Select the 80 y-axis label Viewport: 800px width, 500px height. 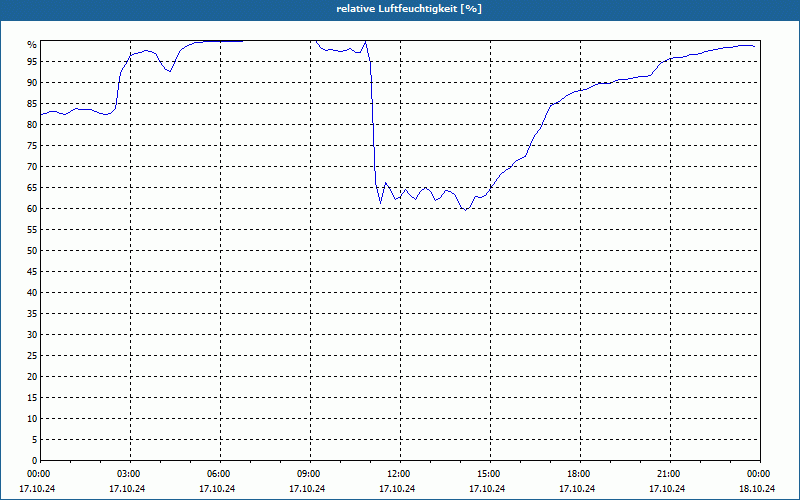(32, 124)
